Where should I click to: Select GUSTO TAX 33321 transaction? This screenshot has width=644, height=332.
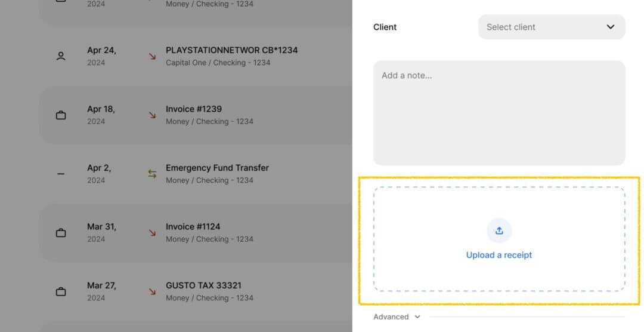[x=196, y=291]
